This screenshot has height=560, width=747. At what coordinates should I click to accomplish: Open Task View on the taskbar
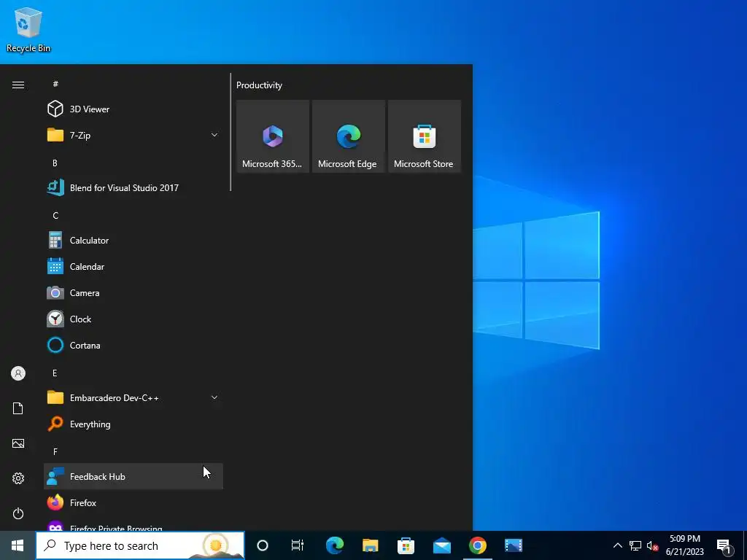[298, 545]
